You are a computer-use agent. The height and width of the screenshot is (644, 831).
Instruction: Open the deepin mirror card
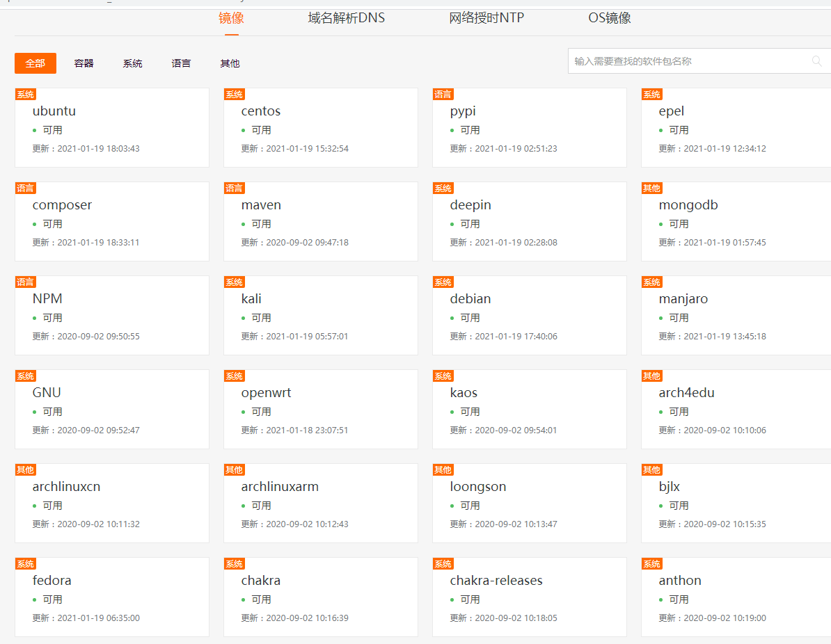tap(530, 221)
